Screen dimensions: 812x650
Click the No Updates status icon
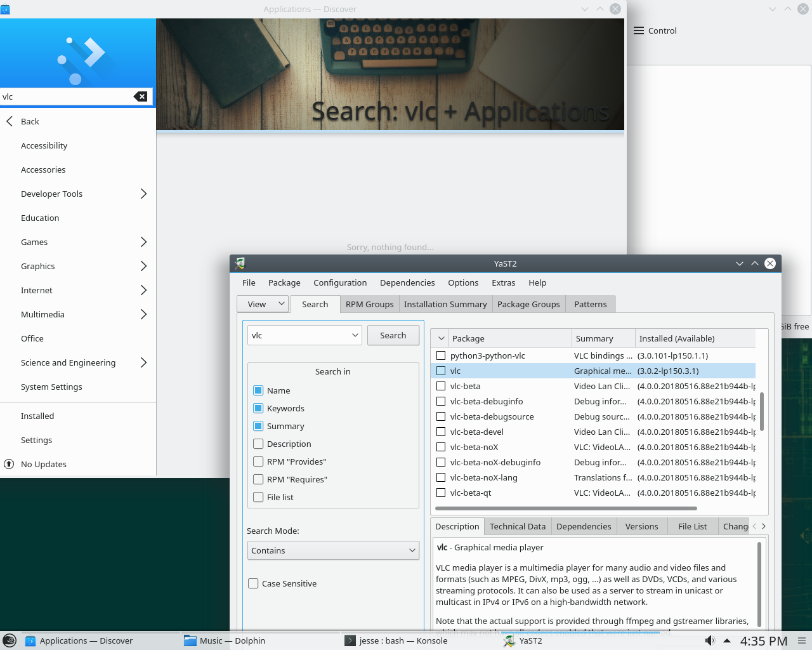(9, 464)
